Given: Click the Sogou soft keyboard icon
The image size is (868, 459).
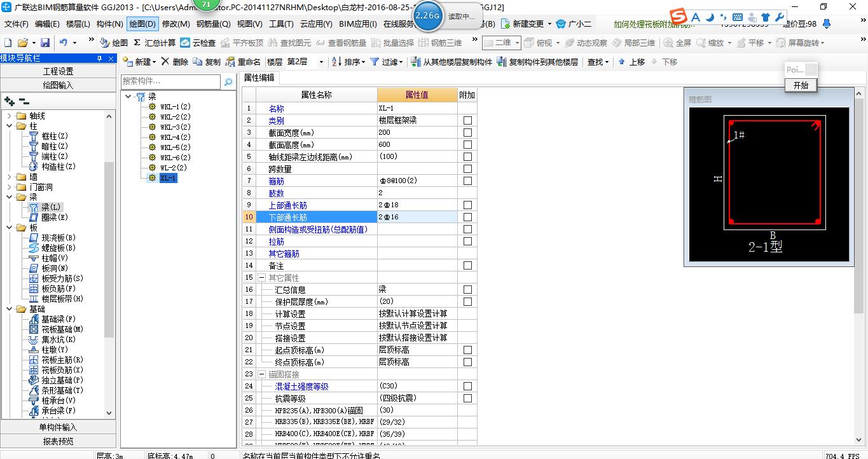Looking at the screenshot, I should click(x=738, y=17).
